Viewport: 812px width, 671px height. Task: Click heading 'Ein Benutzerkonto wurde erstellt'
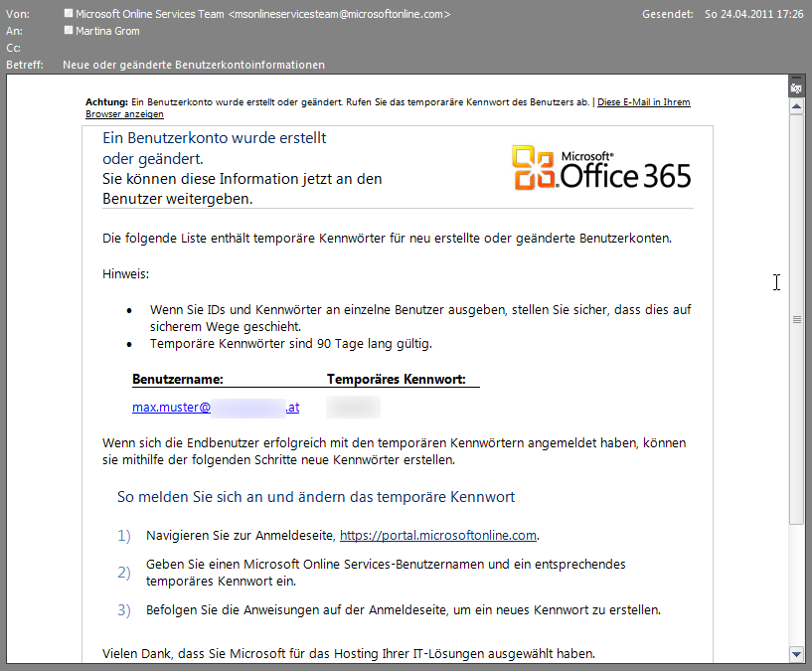coord(215,138)
